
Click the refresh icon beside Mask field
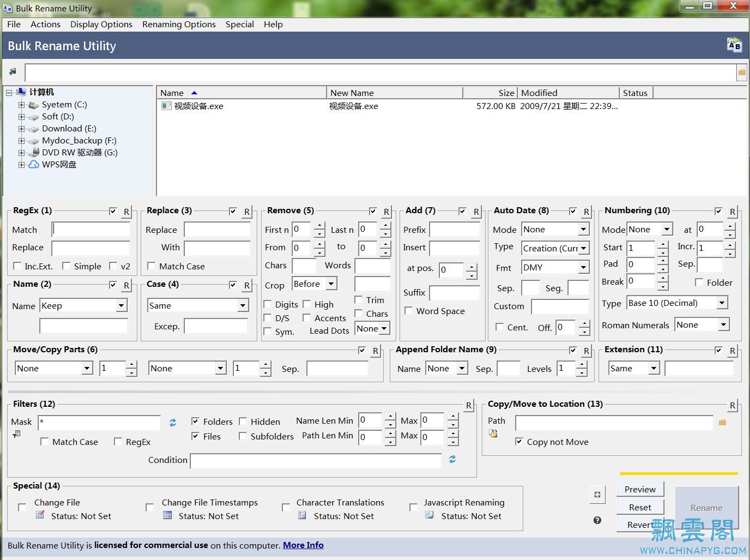[x=173, y=423]
